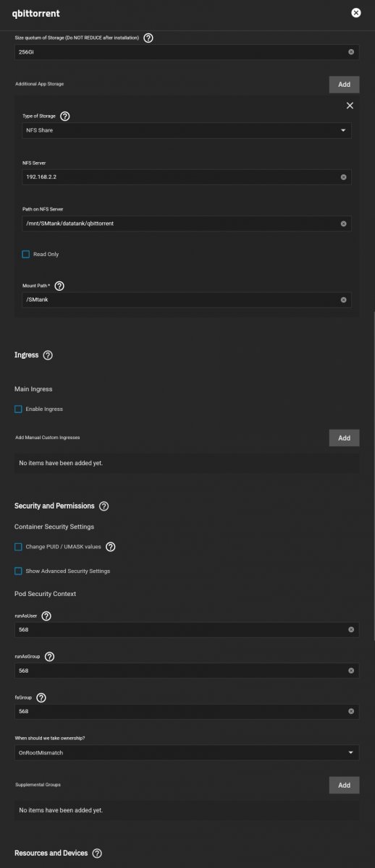
Task: Open Resources and Devices help icon
Action: click(97, 854)
